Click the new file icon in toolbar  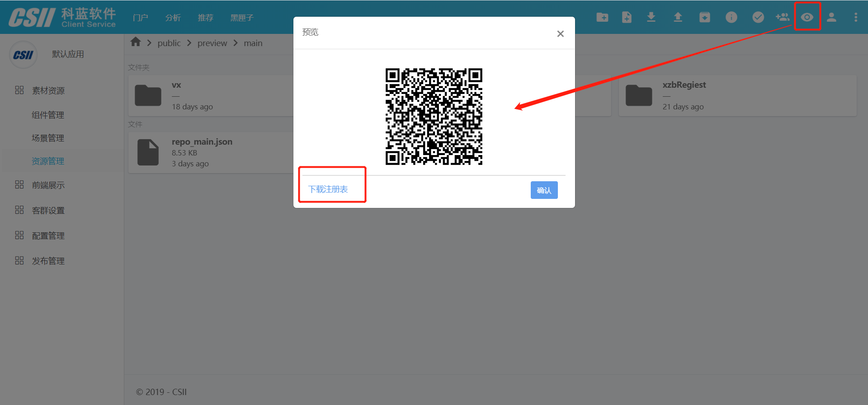click(x=627, y=17)
